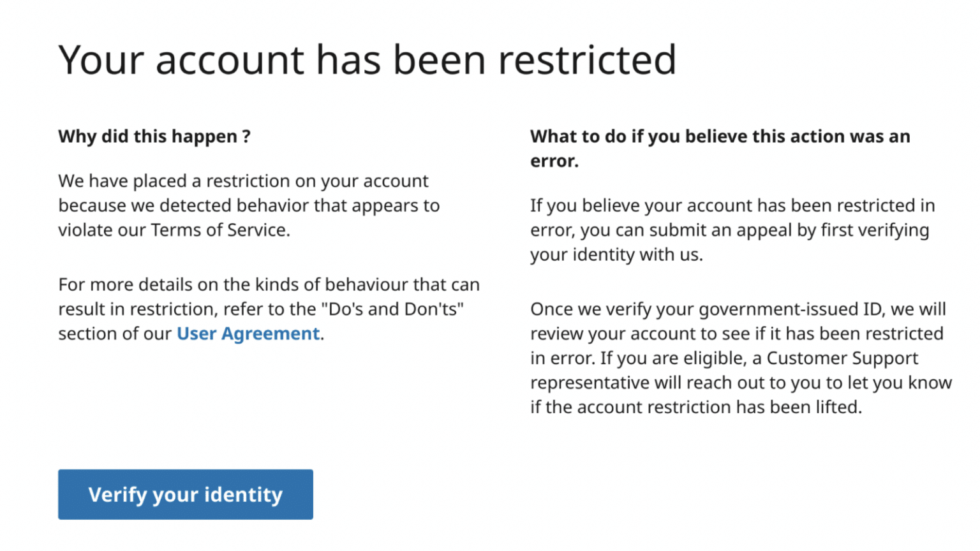Click the identity verification call-to-action
Image resolution: width=980 pixels, height=551 pixels.
[185, 495]
